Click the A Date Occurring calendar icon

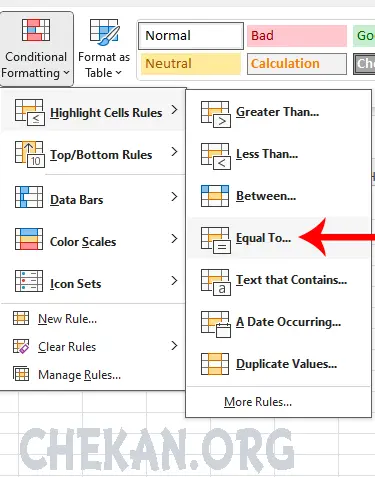point(216,324)
